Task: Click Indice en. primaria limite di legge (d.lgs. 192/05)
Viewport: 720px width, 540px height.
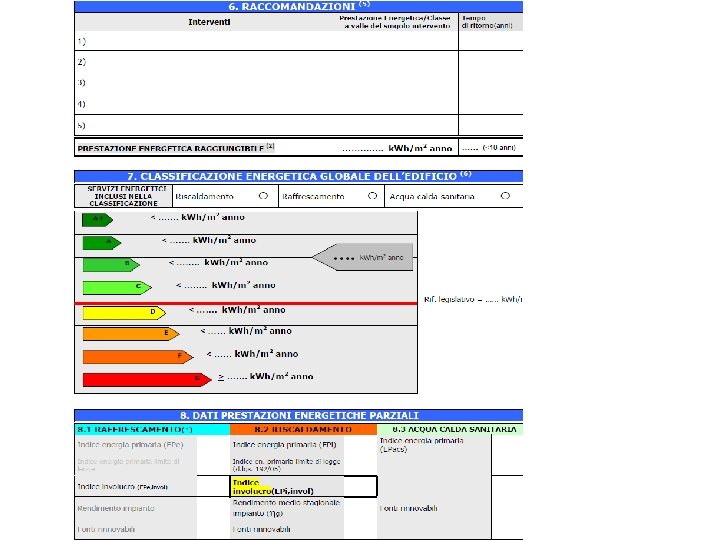Action: 286,465
